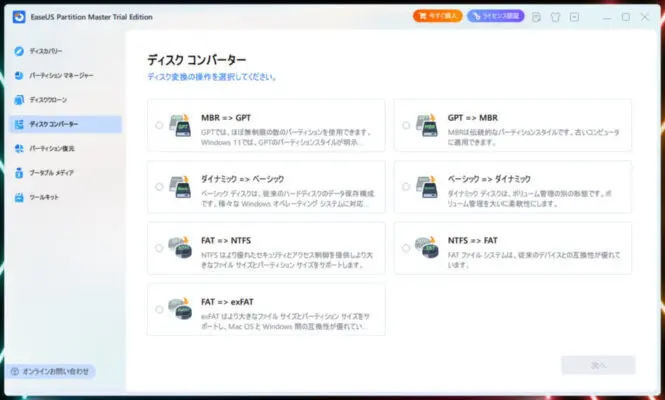This screenshot has height=400, width=665.
Task: Click the Partition Recovery (パーティション復元) sidebar icon
Action: point(19,148)
